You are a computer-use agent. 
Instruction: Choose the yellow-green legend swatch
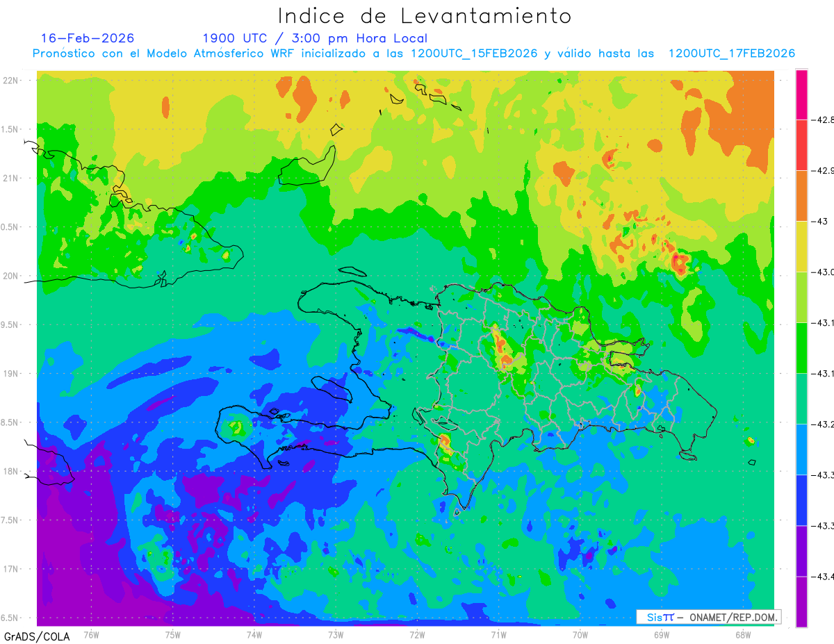(801, 297)
